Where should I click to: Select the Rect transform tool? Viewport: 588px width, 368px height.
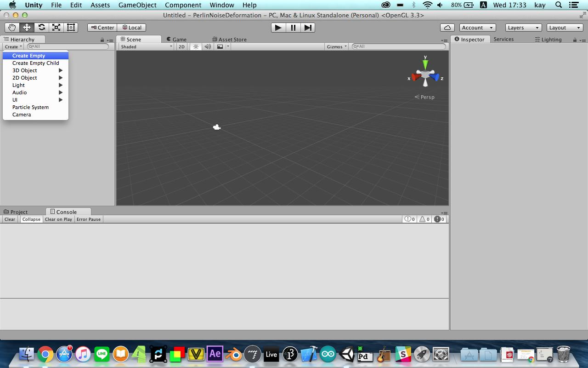(71, 28)
